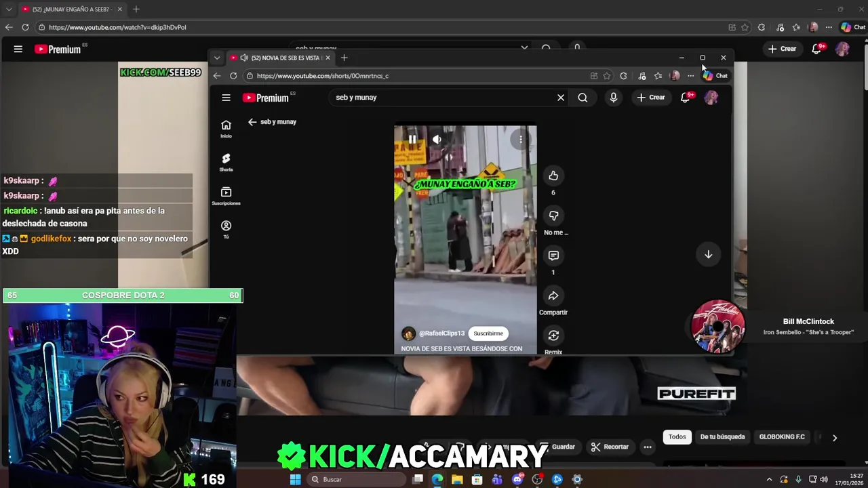Close the NOVIA DE SEB ES VISTA tab
The width and height of the screenshot is (868, 488).
(326, 58)
